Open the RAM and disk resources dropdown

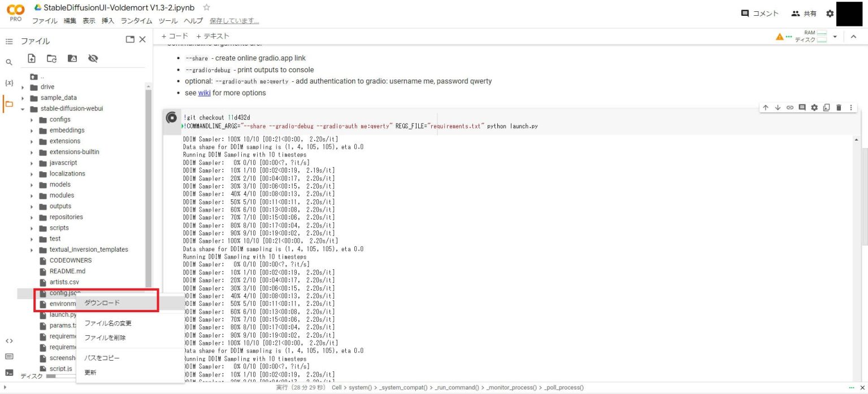(x=835, y=36)
